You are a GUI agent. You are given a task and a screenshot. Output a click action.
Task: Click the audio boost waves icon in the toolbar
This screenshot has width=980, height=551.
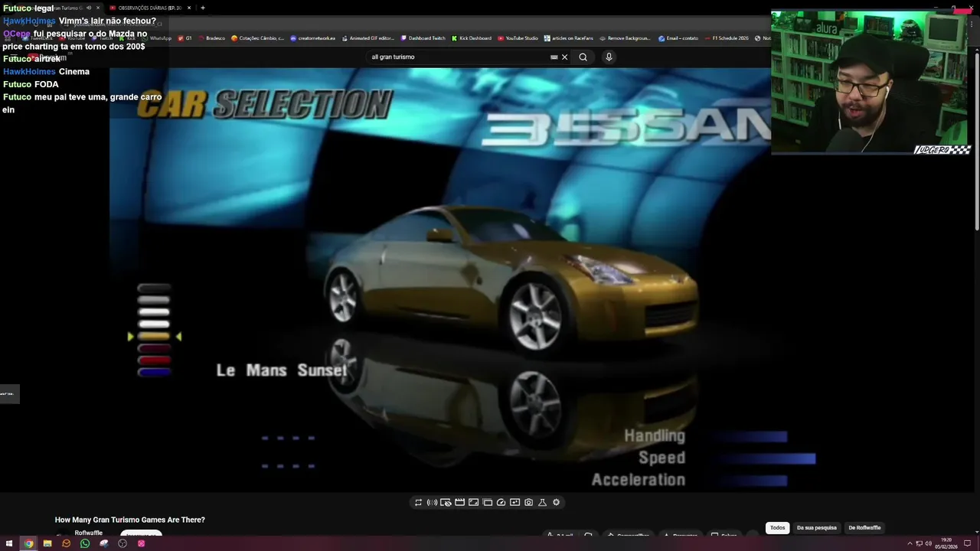click(x=432, y=503)
